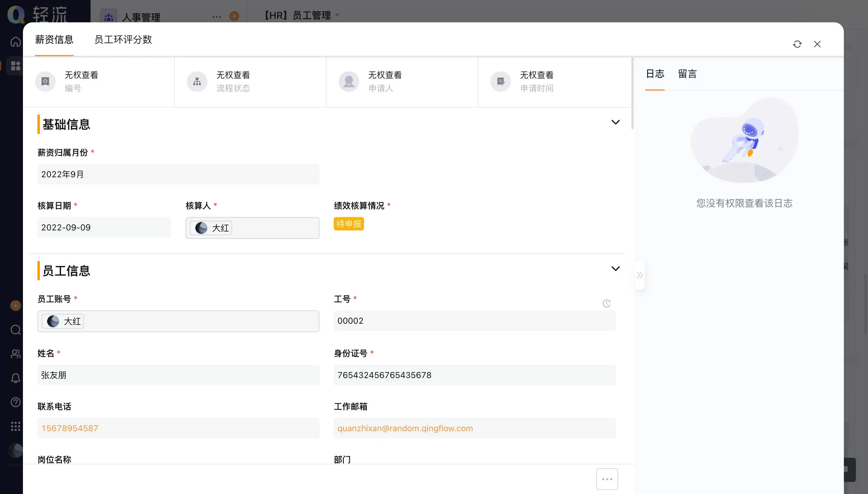This screenshot has height=494, width=868.
Task: Collapse the 基础信息 section
Action: pos(615,122)
